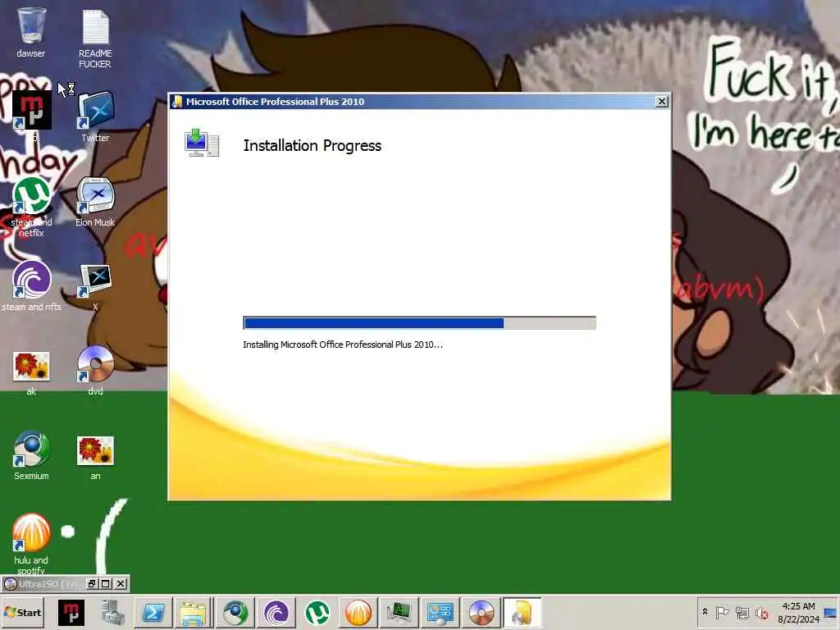Open the Control Panel taskbar button
This screenshot has height=630, width=840.
pos(440,612)
